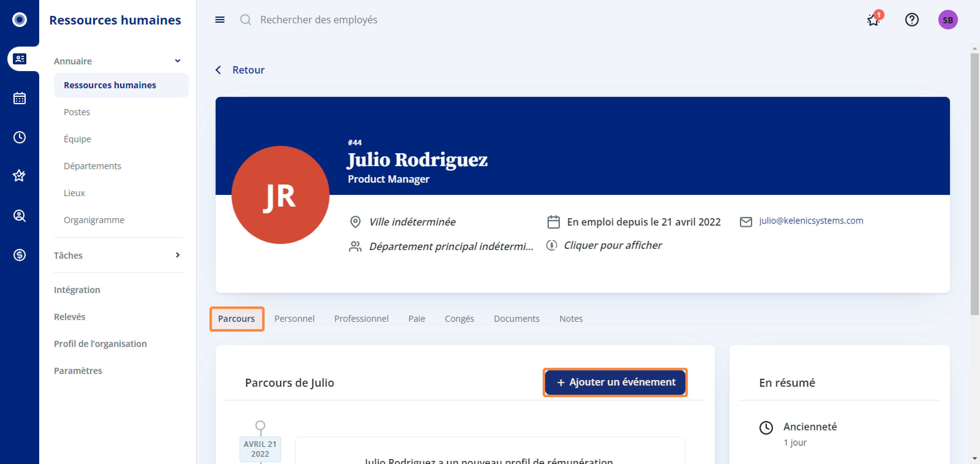Click the back arrow beside Retour
The image size is (980, 464).
click(x=218, y=70)
